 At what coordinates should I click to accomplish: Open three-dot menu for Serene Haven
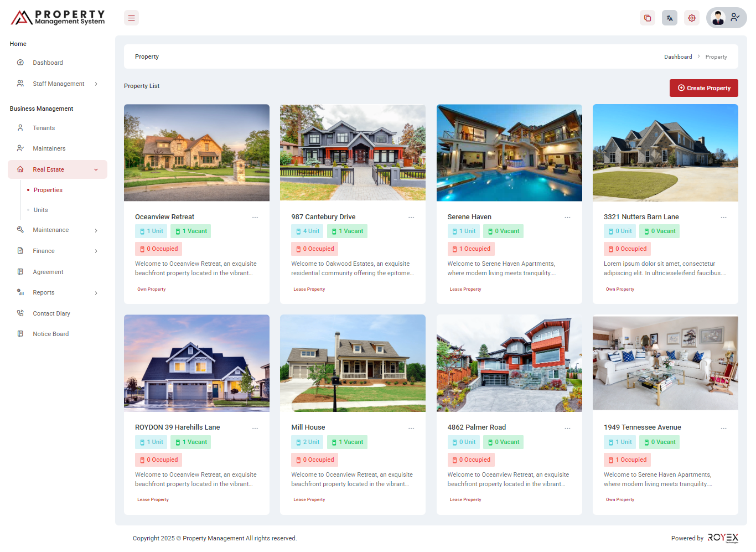pos(567,218)
